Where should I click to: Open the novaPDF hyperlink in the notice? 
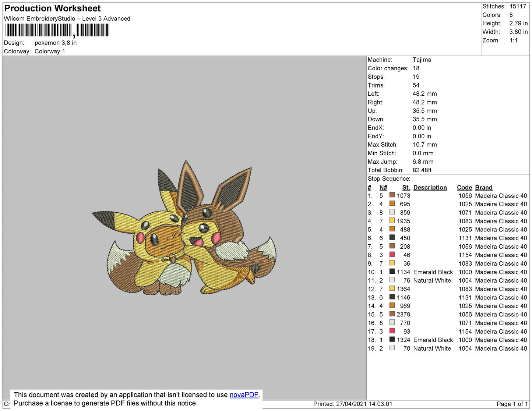pos(244,395)
